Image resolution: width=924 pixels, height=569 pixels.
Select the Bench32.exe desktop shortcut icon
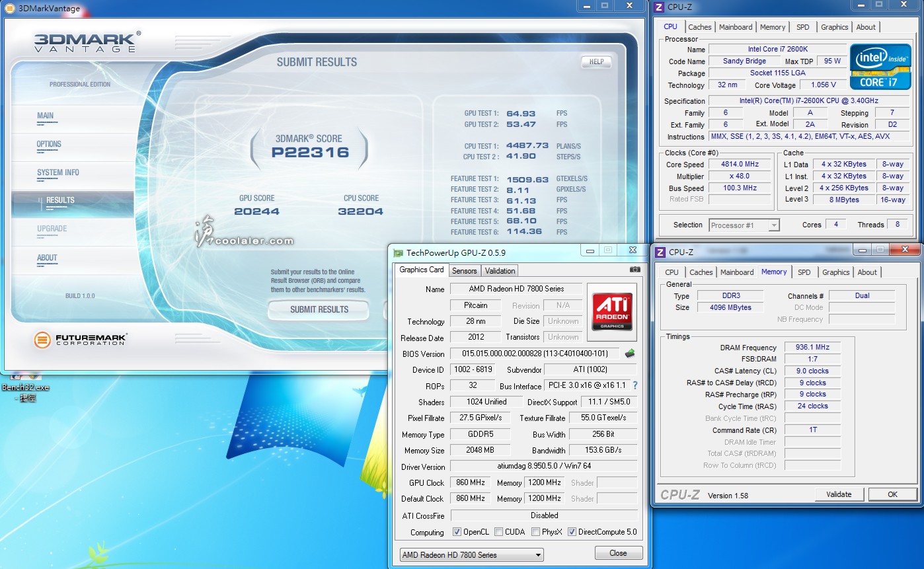pos(25,386)
